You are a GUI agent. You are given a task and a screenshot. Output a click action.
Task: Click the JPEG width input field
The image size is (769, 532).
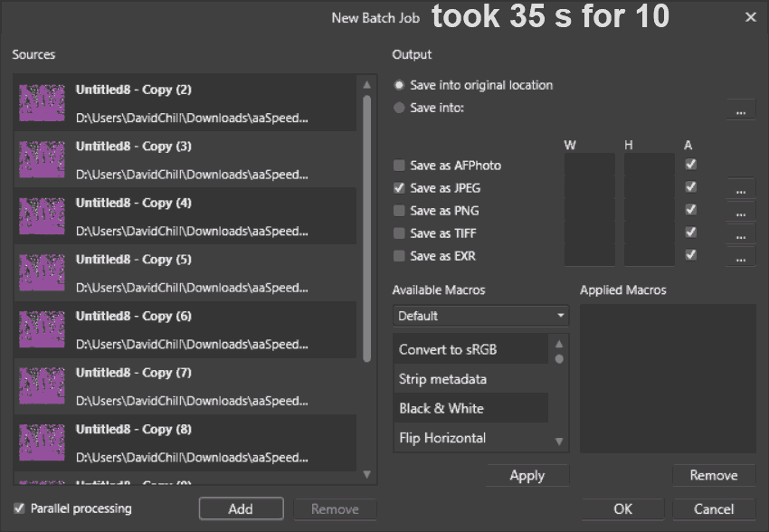[x=589, y=188]
